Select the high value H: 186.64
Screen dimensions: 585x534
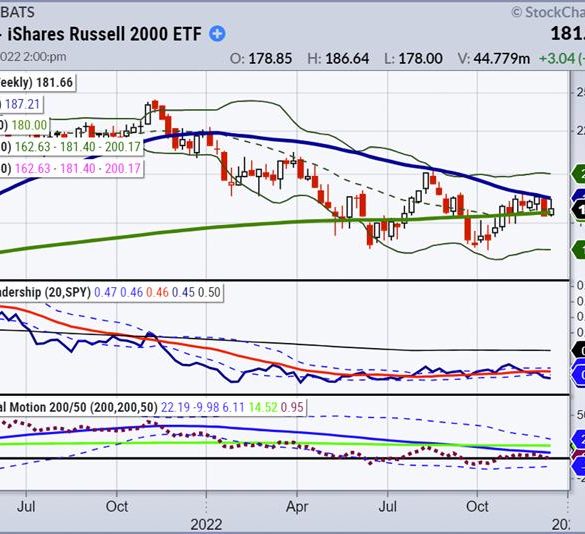[x=338, y=59]
